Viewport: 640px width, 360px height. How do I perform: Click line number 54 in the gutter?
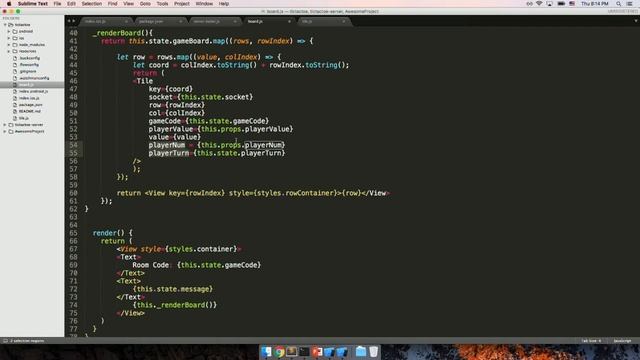[73, 145]
